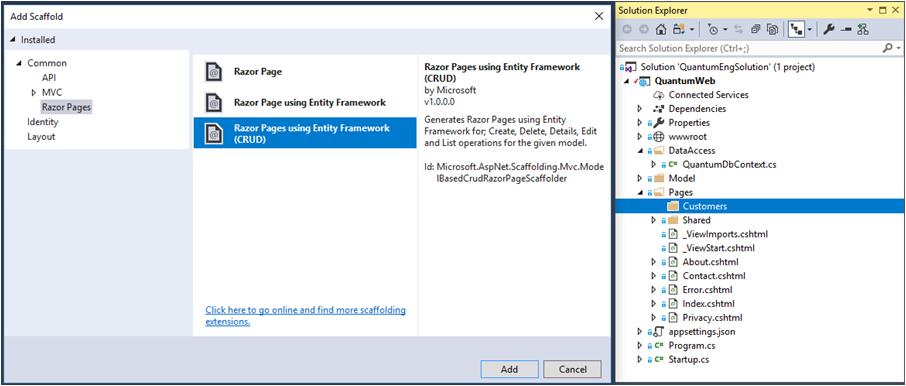Select Razor Pages using Entity Framework (CRUD)

[x=305, y=133]
